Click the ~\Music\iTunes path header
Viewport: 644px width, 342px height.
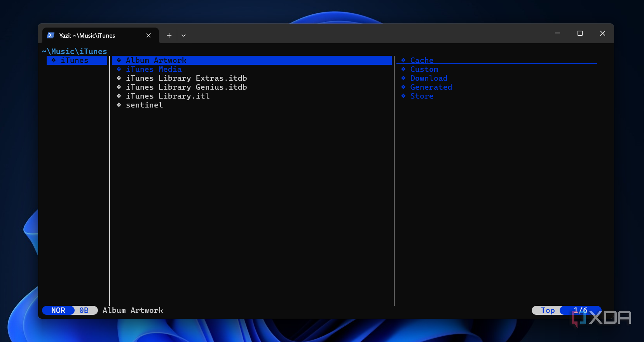[75, 51]
